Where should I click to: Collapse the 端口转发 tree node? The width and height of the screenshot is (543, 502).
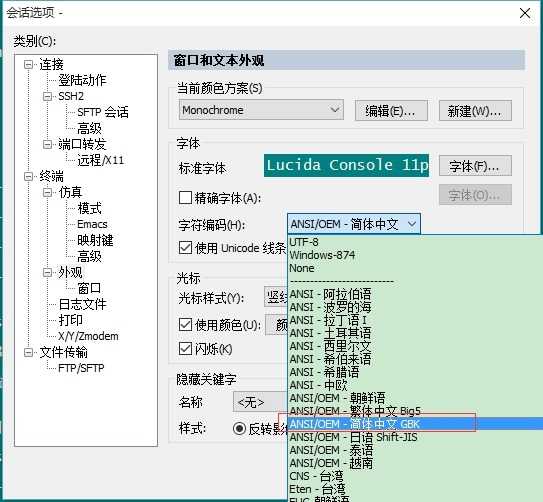[x=47, y=144]
